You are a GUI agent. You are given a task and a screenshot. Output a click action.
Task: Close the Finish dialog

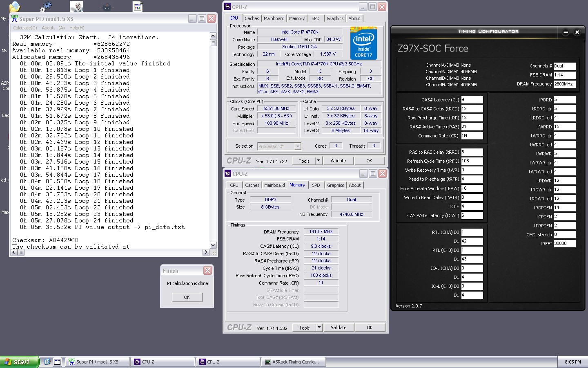coord(207,271)
